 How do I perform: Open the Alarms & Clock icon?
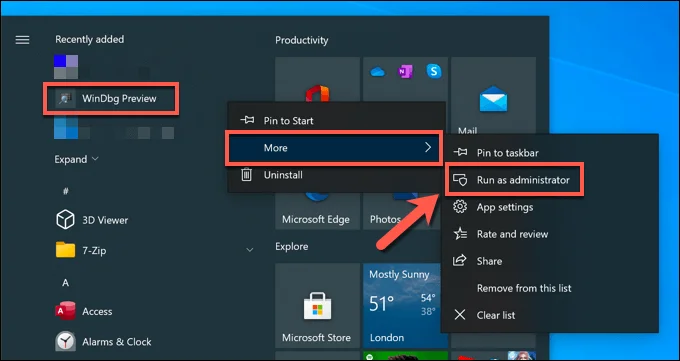(65, 341)
